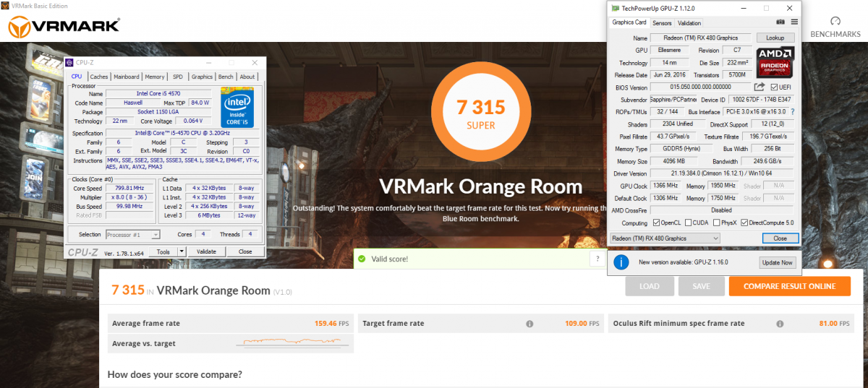Open the CPU-Z Tools dropdown arrow

tap(182, 251)
